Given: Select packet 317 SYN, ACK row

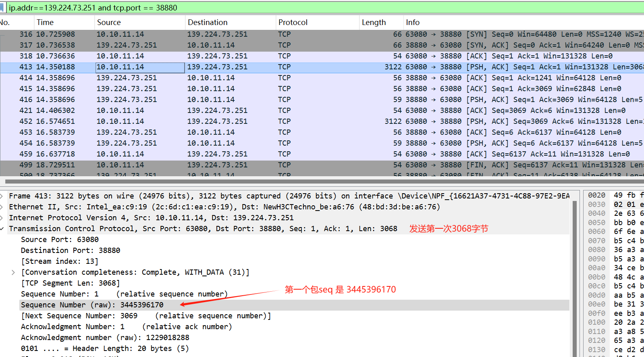Looking at the screenshot, I should click(x=322, y=45).
